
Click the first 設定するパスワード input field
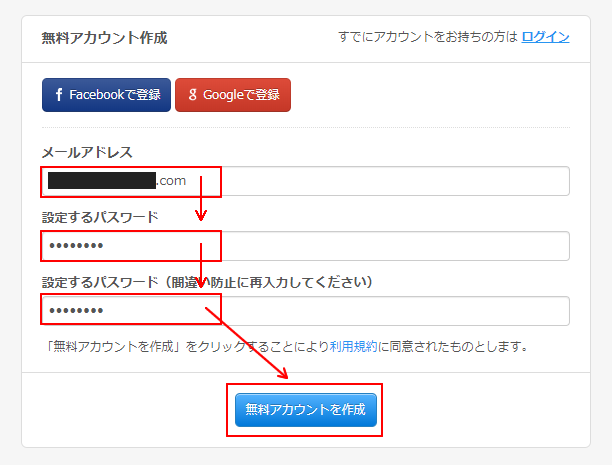click(380, 246)
